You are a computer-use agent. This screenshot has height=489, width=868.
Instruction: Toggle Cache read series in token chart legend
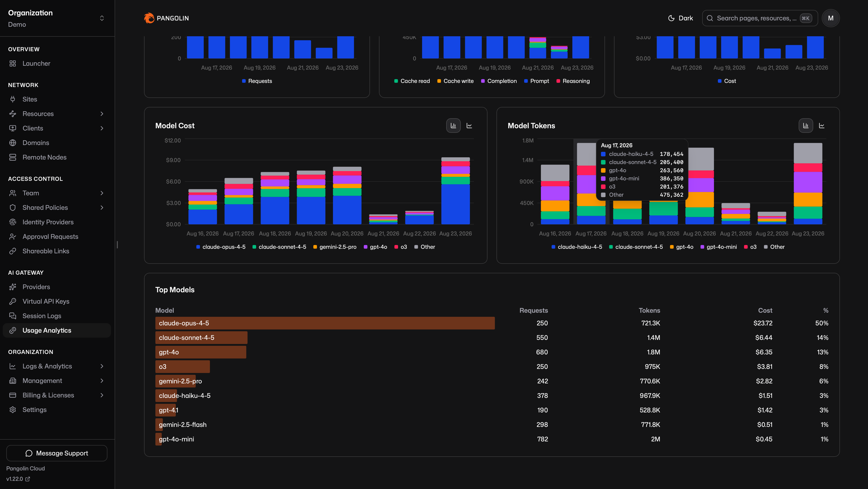[412, 81]
